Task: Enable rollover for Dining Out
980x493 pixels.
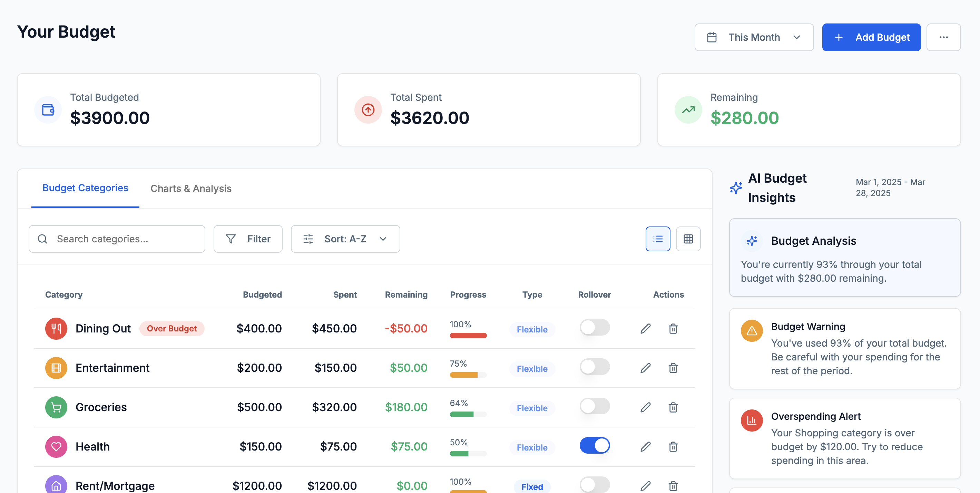Action: 595,328
